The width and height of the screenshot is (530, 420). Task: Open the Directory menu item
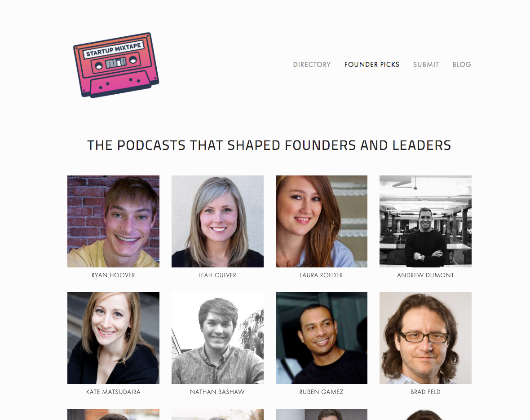(312, 65)
